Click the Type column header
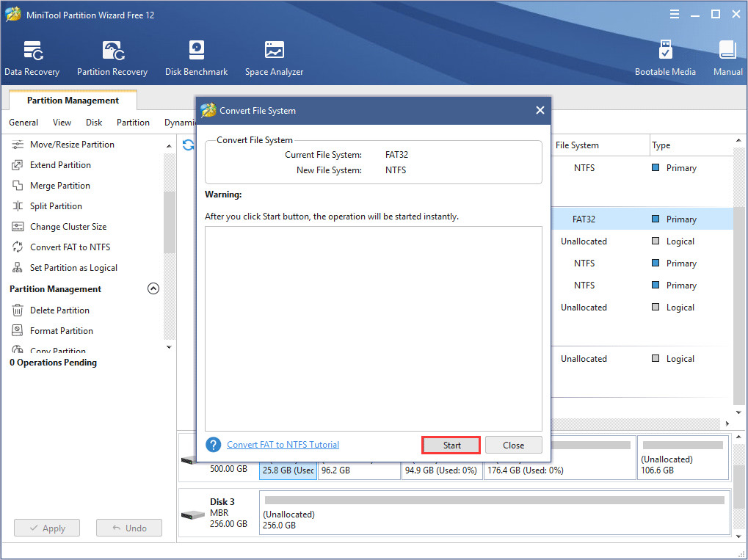Image resolution: width=748 pixels, height=560 pixels. click(691, 145)
